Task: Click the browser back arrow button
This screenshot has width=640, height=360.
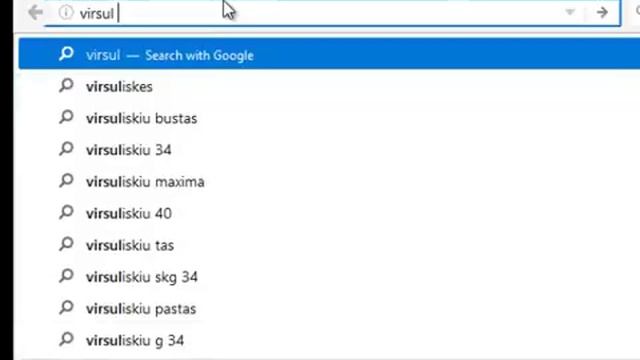Action: point(36,12)
